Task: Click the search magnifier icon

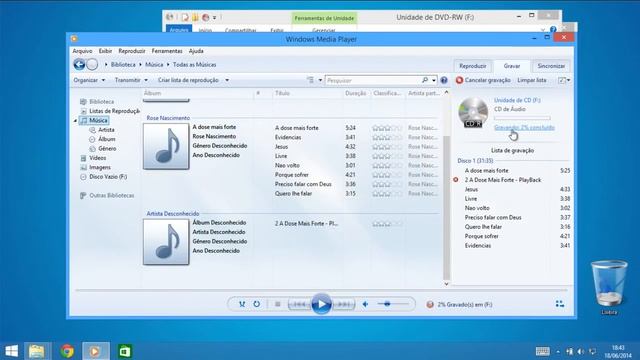Action: click(x=425, y=80)
